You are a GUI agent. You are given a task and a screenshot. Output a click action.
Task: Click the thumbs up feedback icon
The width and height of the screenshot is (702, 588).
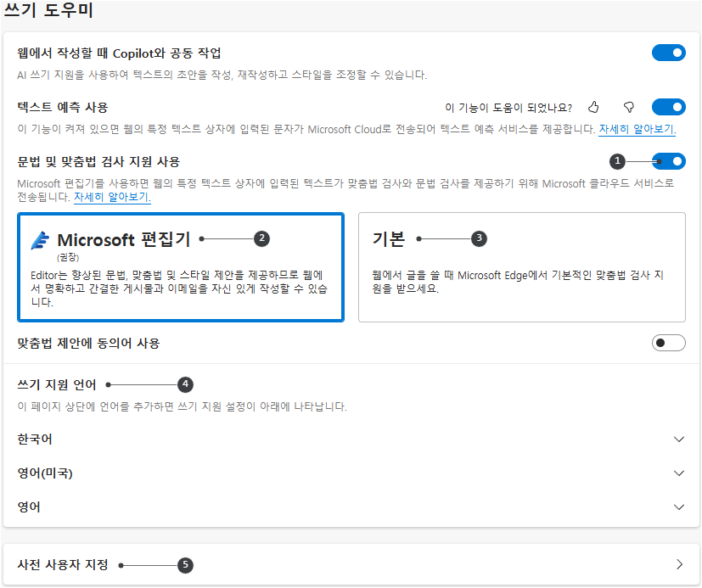tap(593, 108)
